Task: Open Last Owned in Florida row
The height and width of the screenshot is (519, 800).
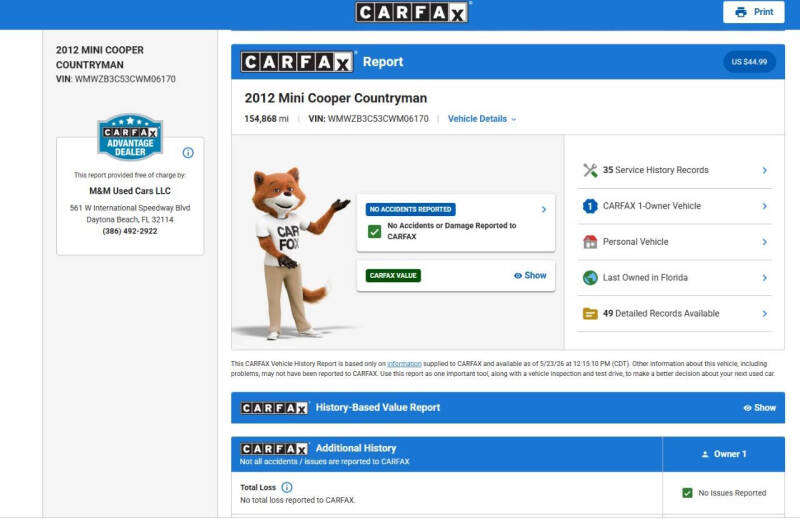Action: click(674, 278)
